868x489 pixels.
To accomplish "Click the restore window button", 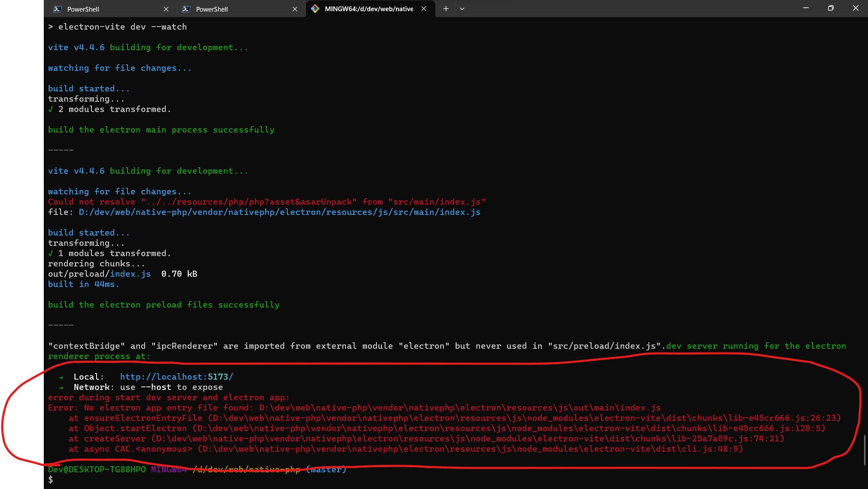I will [830, 8].
